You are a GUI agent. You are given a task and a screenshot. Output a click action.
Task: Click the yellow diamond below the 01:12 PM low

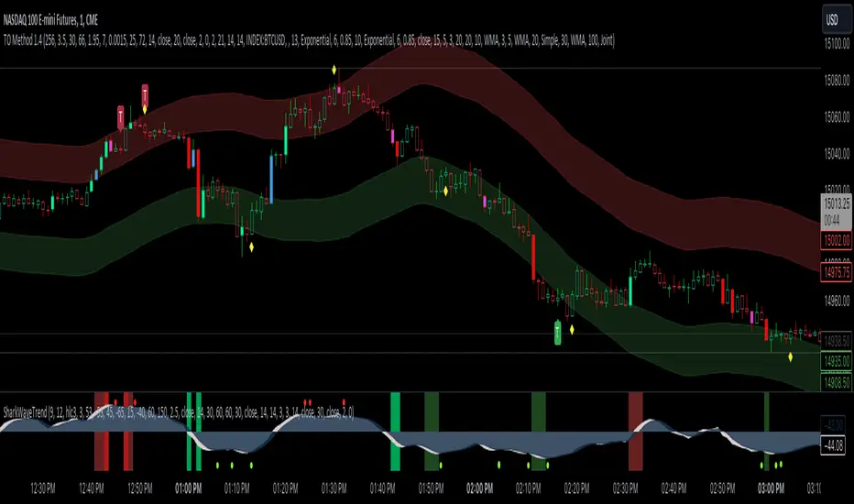252,247
